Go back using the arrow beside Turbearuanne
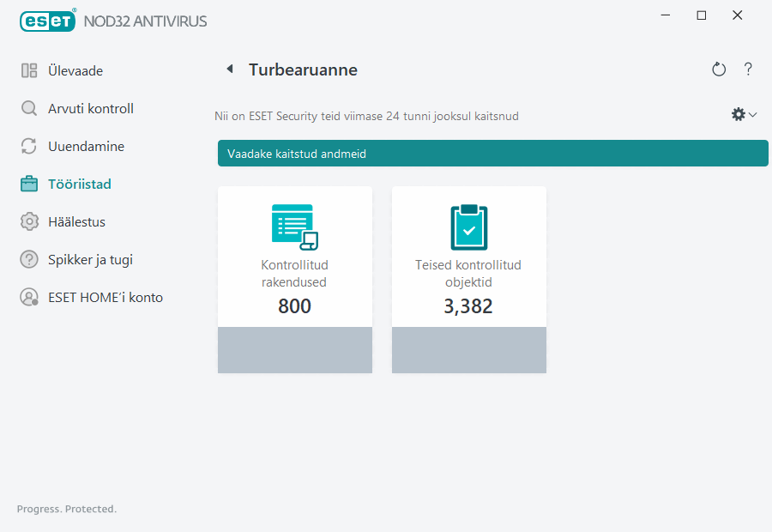This screenshot has height=532, width=772. coord(229,69)
